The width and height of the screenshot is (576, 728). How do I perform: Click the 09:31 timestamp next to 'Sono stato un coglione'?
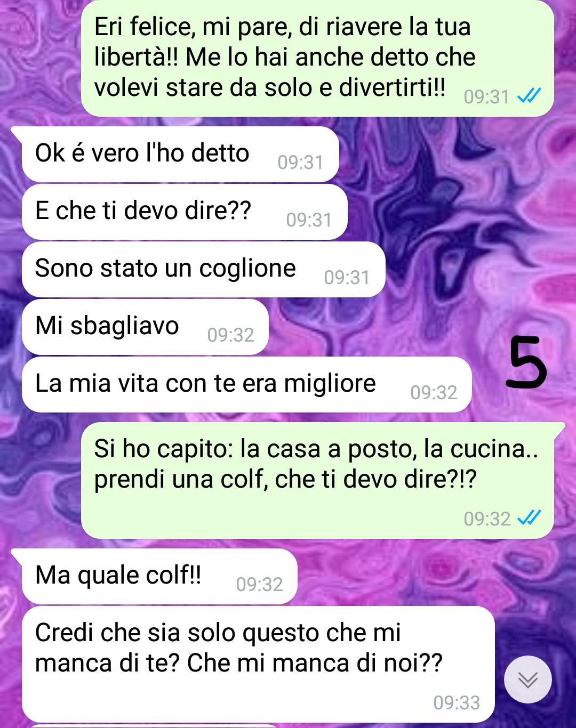pyautogui.click(x=347, y=277)
